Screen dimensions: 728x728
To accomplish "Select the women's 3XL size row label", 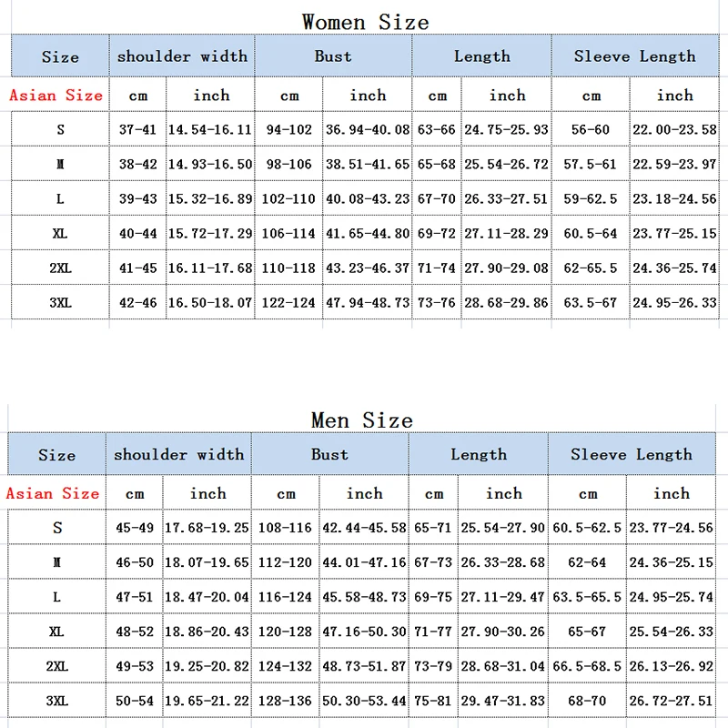I will [x=60, y=302].
